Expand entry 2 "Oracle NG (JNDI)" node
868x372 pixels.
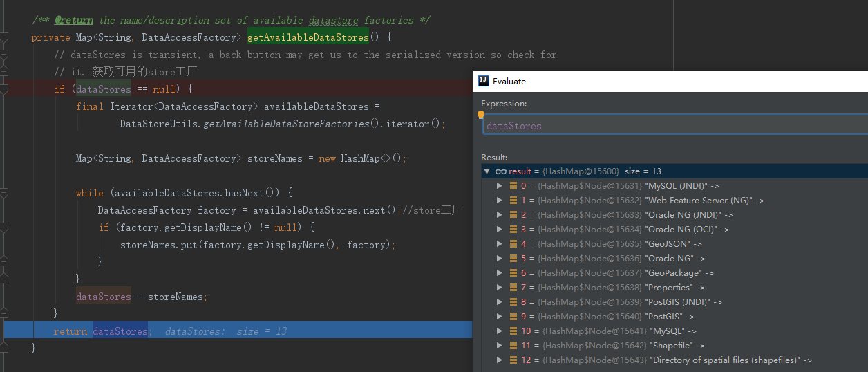click(500, 214)
